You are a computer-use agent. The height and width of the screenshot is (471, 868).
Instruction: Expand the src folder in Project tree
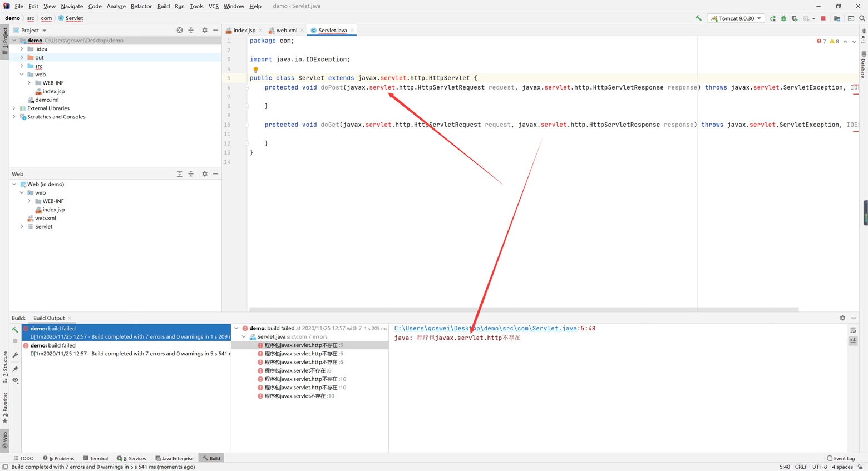(x=22, y=66)
